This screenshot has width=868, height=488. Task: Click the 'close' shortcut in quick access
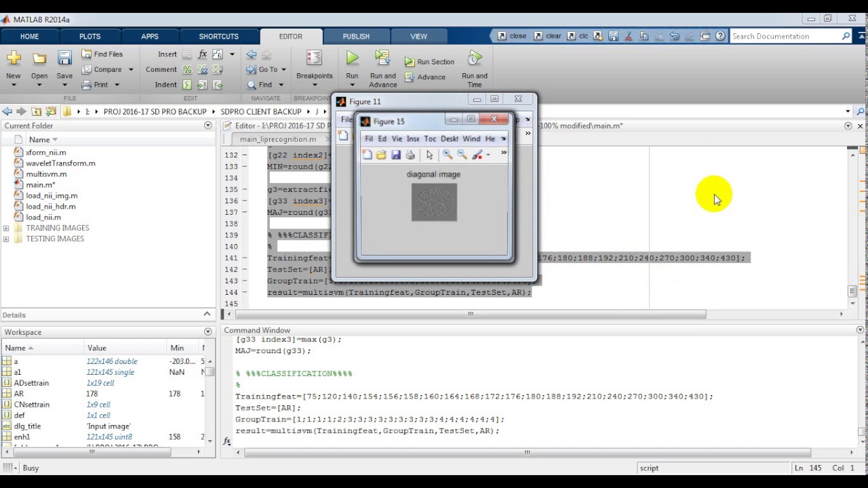[512, 36]
